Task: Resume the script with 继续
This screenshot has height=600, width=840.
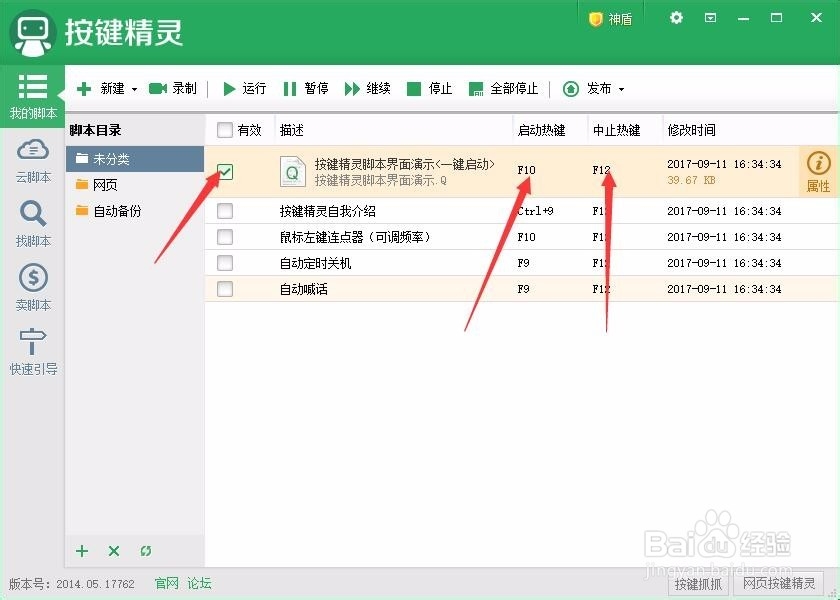Action: [367, 88]
